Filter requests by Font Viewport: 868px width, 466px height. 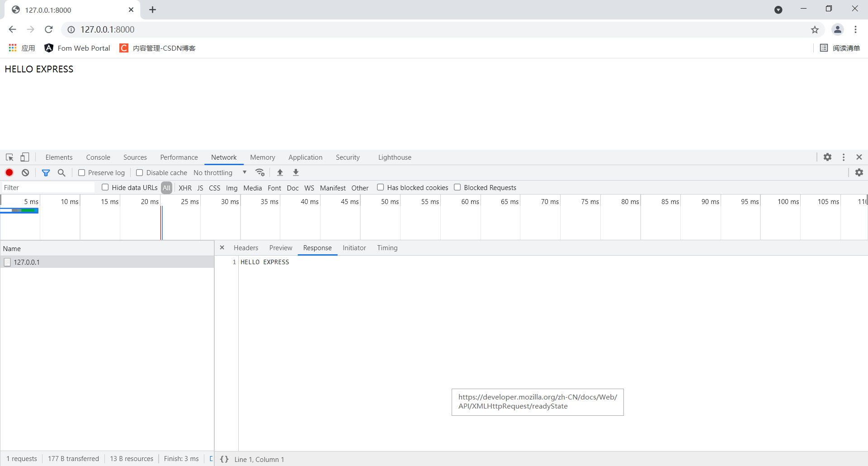point(274,188)
